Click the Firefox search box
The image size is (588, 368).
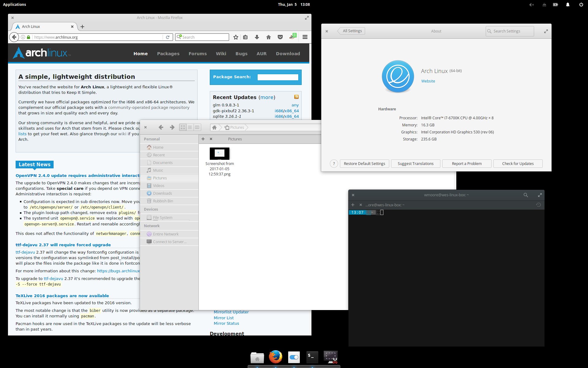(202, 37)
